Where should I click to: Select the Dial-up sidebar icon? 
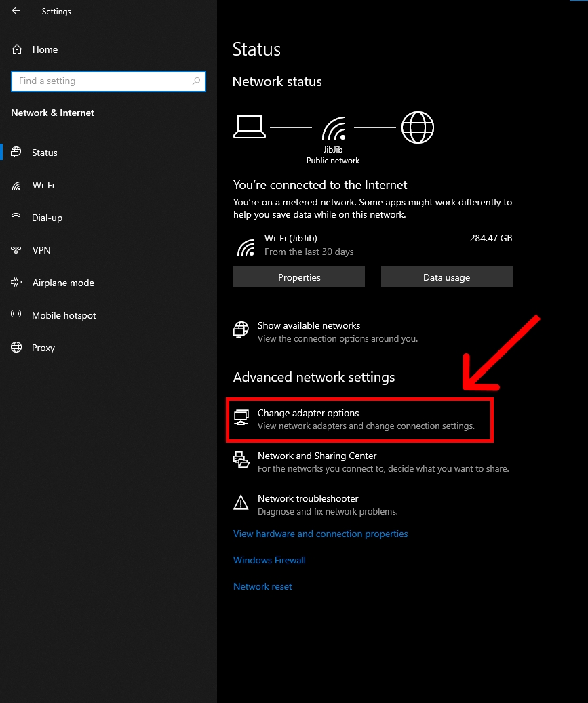[x=16, y=218]
